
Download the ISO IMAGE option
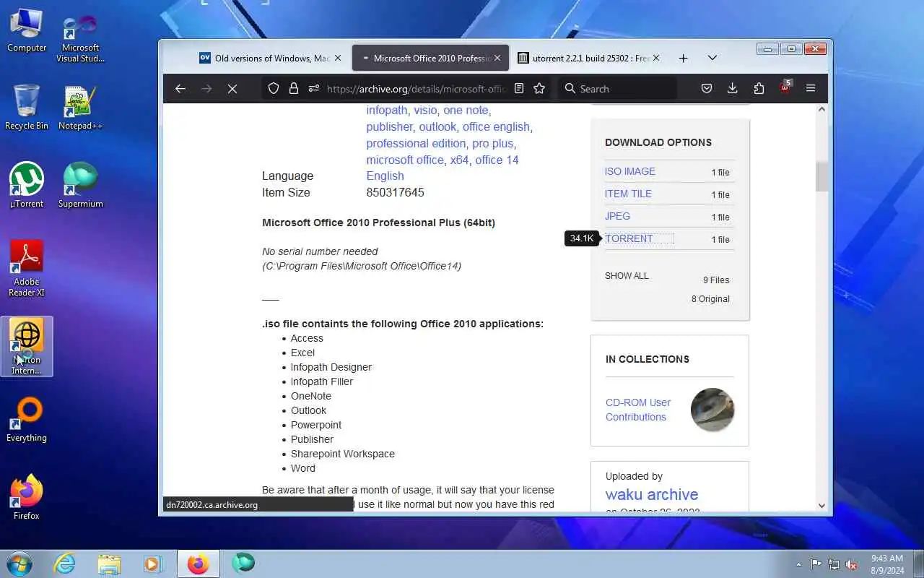[630, 171]
